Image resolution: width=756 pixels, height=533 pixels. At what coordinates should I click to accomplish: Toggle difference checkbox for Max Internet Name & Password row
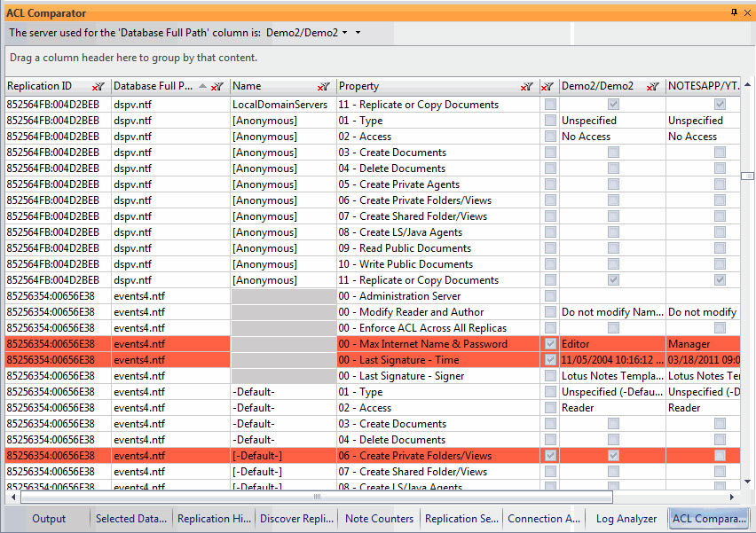(x=550, y=344)
